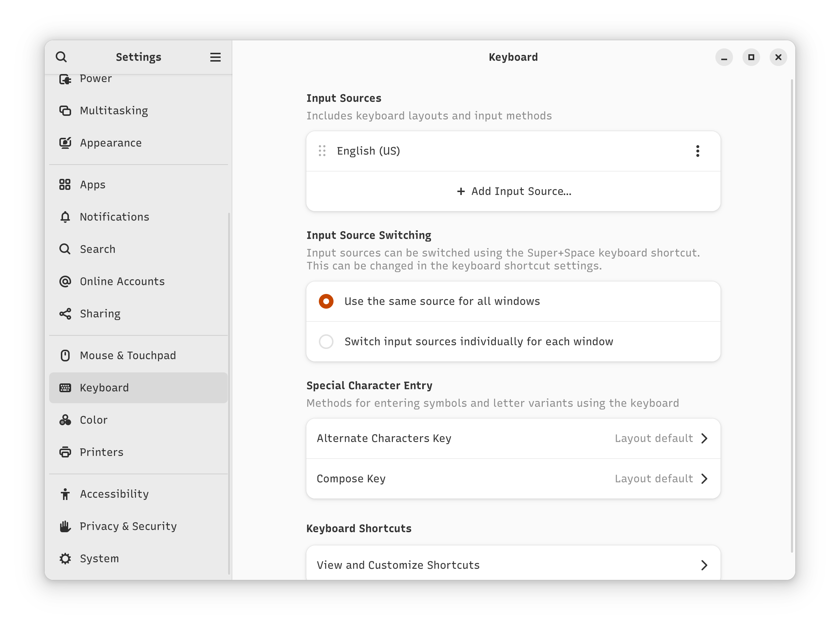
Task: Open Privacy & Security settings
Action: (128, 526)
